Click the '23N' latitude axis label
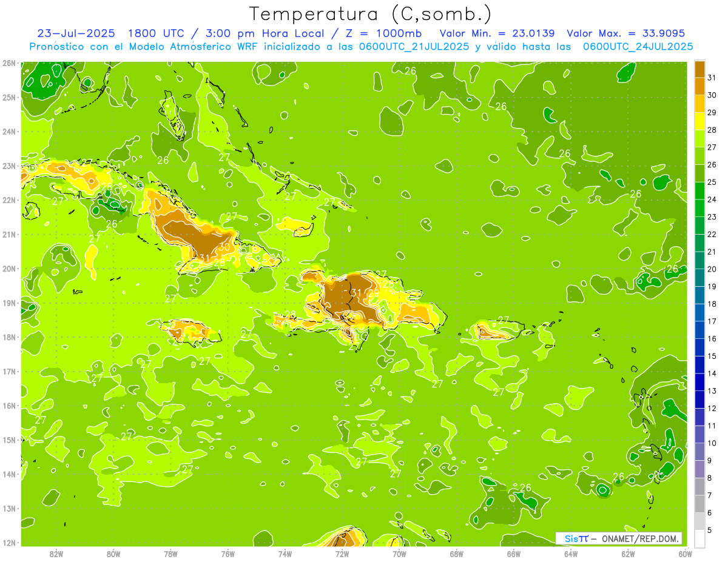The height and width of the screenshot is (562, 728). [8, 166]
